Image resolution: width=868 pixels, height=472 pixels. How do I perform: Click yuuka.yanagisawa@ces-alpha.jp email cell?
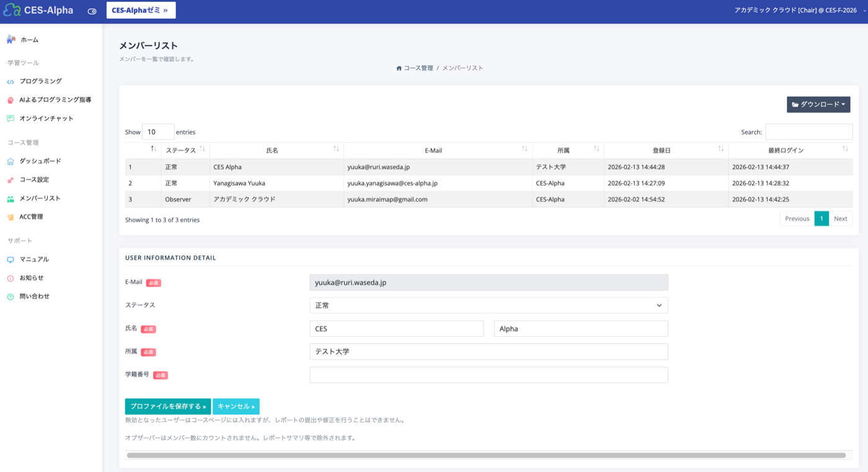point(438,183)
